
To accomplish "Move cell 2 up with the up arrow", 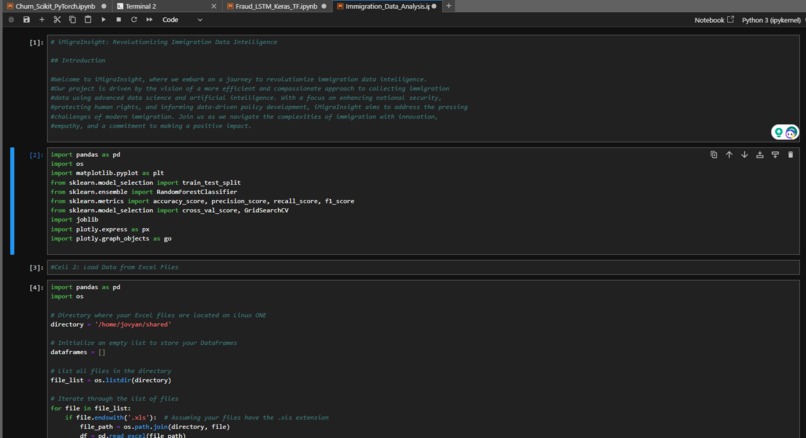I will click(729, 155).
